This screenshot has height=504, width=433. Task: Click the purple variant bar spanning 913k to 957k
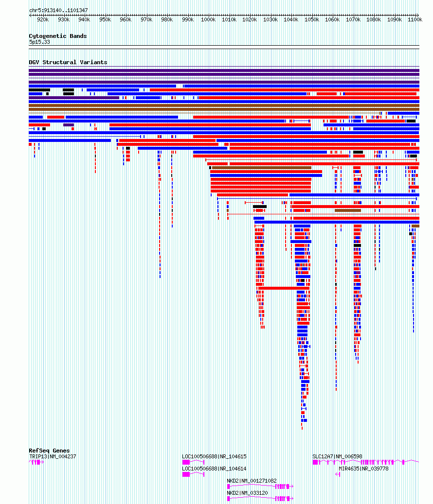pos(73,98)
